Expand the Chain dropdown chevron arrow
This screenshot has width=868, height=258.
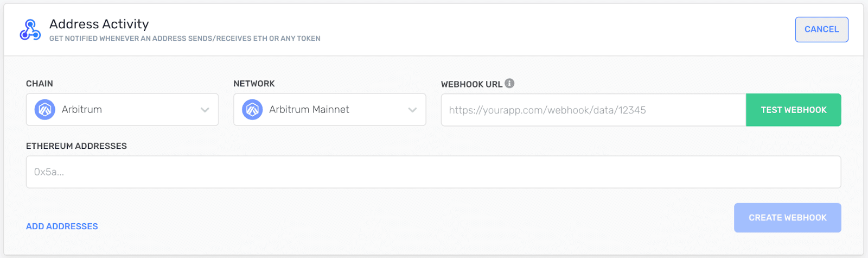(x=205, y=110)
